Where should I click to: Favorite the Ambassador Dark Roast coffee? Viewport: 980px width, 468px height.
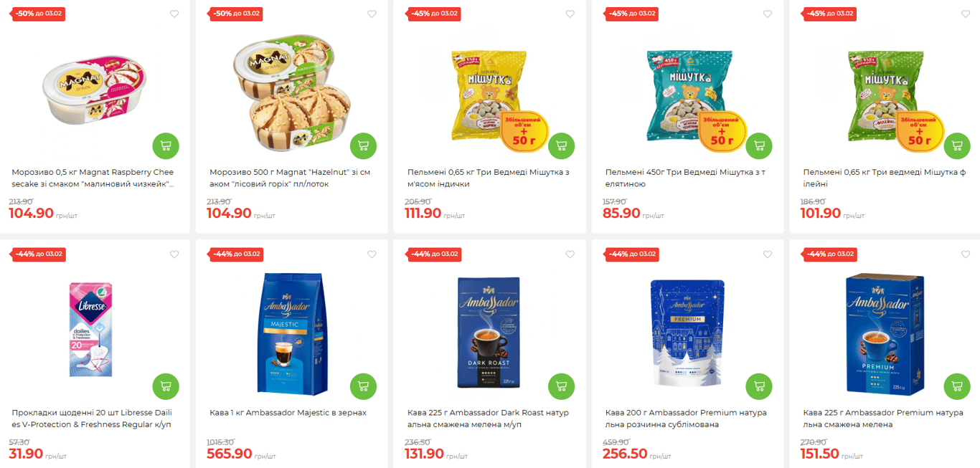point(570,254)
